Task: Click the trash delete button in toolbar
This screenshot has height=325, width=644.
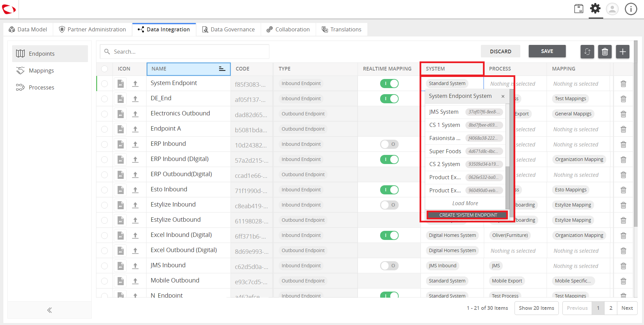Action: (x=605, y=51)
